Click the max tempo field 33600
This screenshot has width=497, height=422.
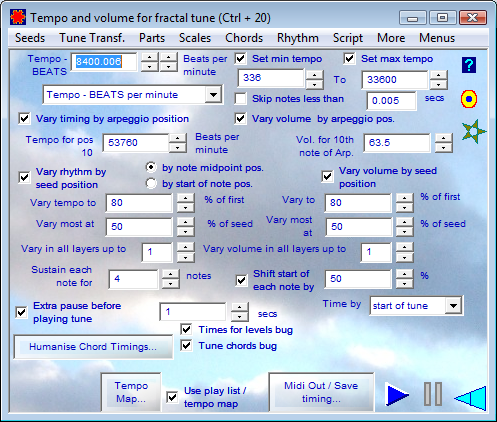click(x=394, y=80)
